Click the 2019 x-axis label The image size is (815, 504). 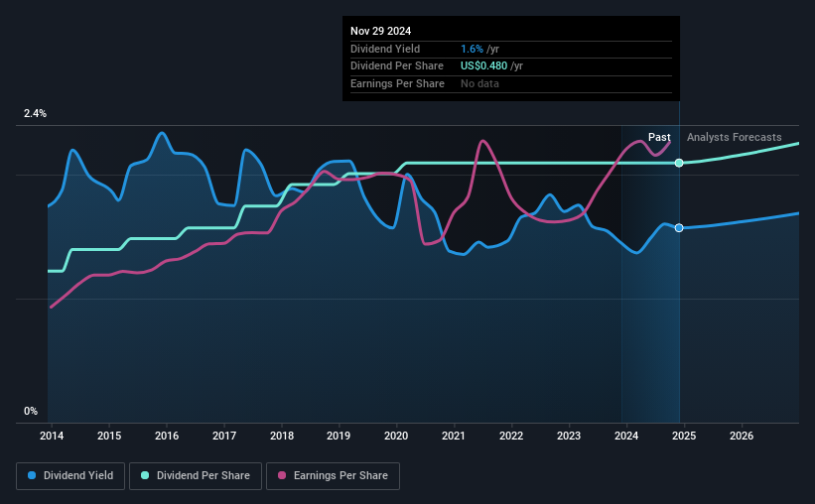pyautogui.click(x=339, y=436)
